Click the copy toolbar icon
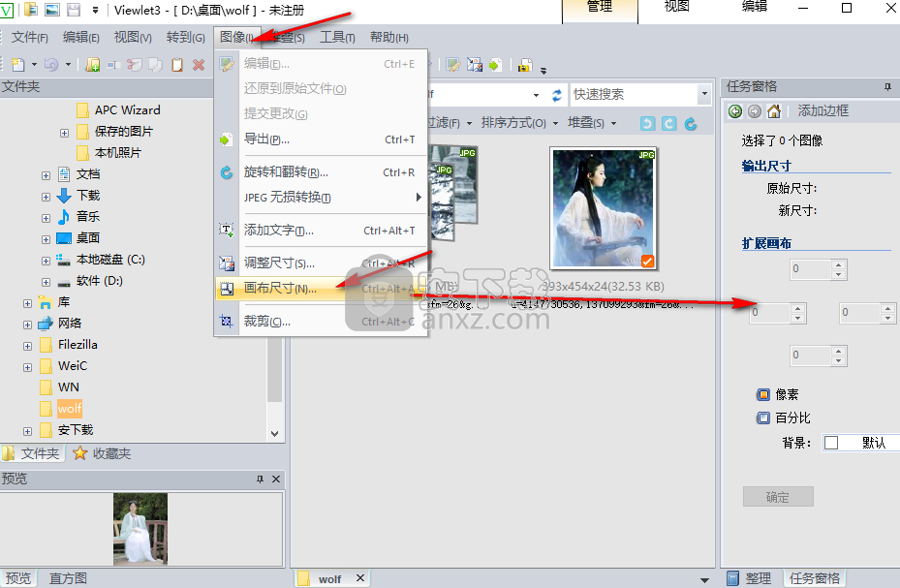This screenshot has height=588, width=900. pyautogui.click(x=156, y=65)
